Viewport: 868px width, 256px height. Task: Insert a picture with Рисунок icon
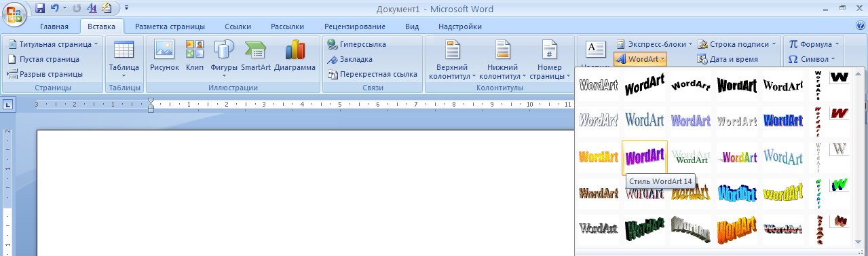[x=165, y=56]
